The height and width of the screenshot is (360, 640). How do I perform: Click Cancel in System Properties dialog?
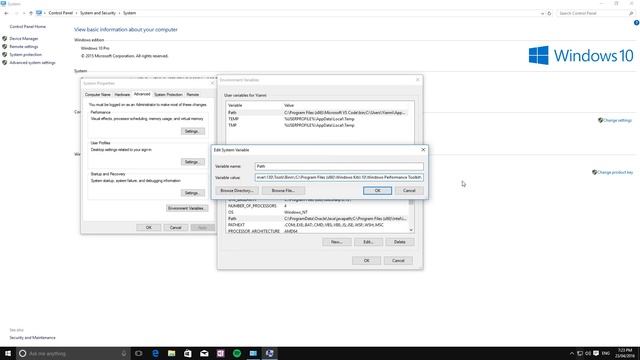(176, 227)
